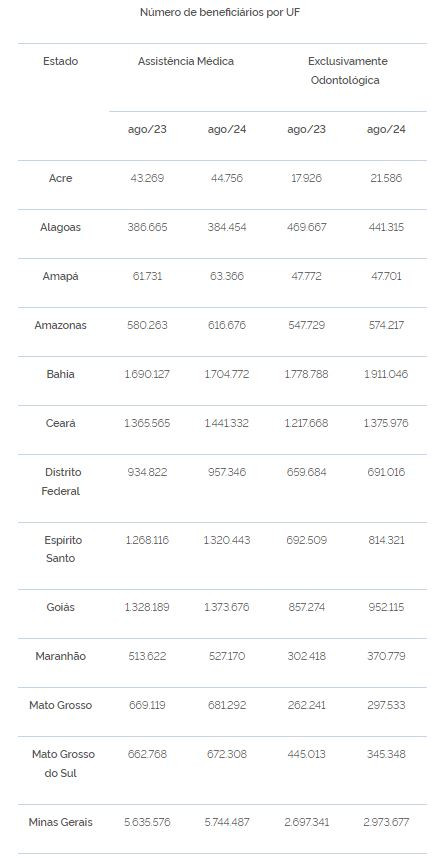Image resolution: width=447 pixels, height=858 pixels.
Task: Click the Alagoas state name
Action: 61,227
